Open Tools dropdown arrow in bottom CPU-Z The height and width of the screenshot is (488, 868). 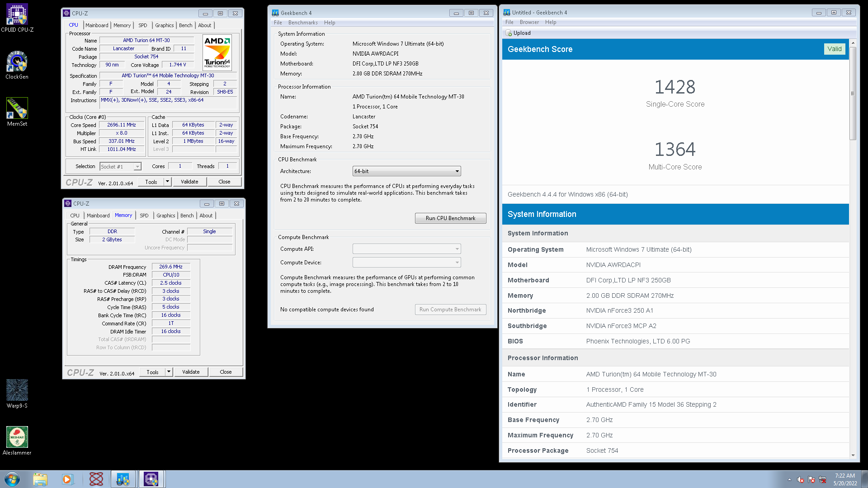point(169,372)
